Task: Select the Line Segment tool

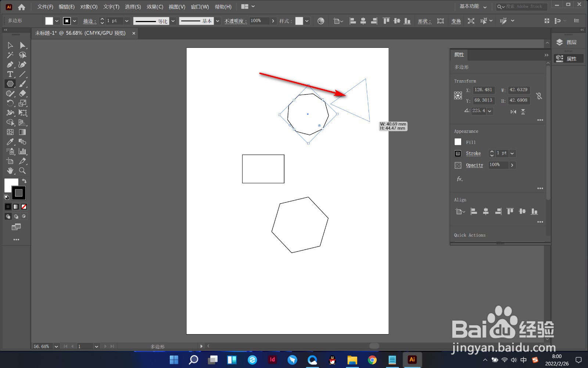Action: point(23,74)
